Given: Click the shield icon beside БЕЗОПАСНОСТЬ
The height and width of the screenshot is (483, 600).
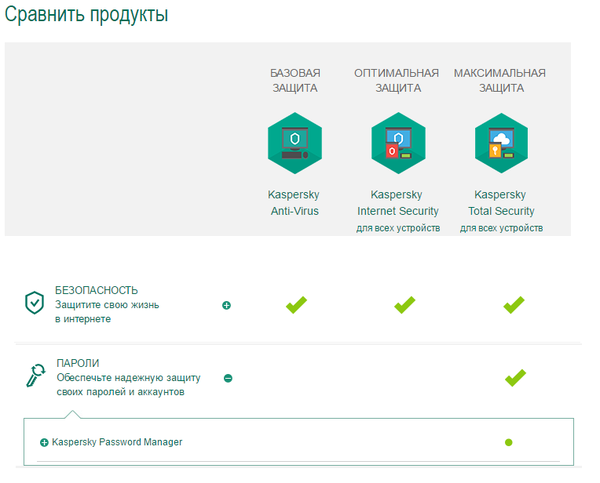Looking at the screenshot, I should coord(34,302).
